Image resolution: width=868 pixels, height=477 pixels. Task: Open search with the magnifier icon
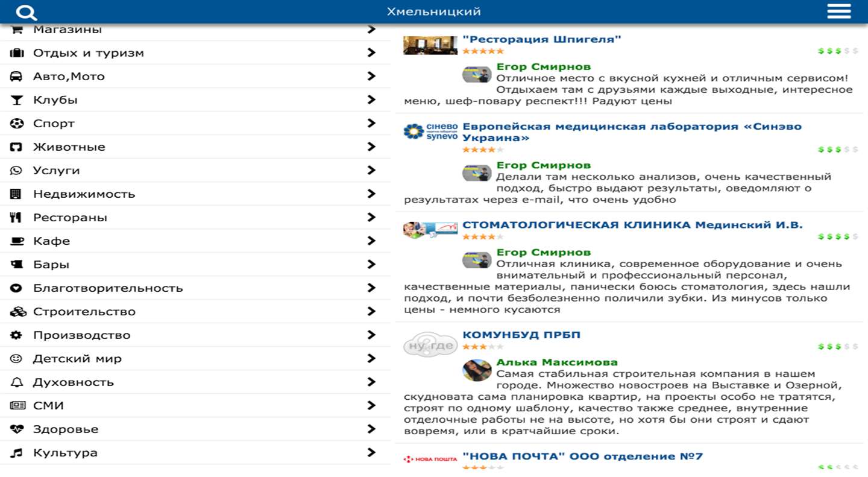tap(27, 12)
